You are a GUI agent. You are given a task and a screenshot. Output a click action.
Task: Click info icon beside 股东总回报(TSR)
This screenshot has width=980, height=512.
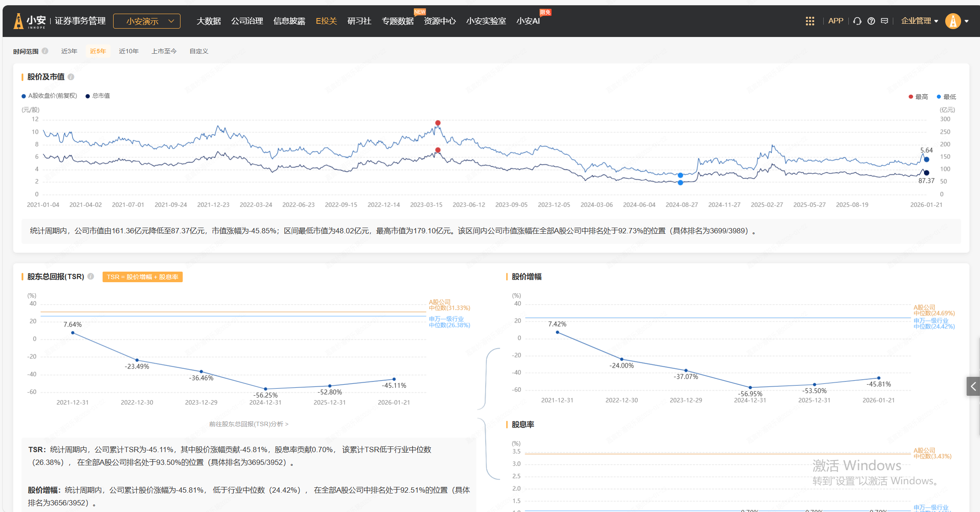tap(91, 276)
